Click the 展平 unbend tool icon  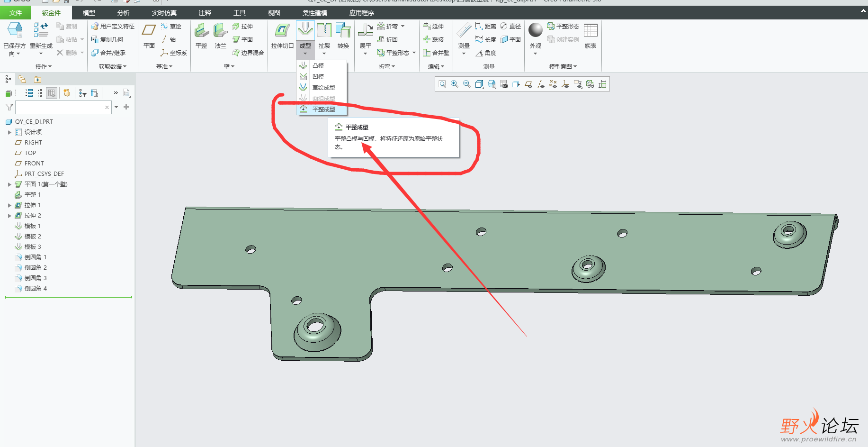point(365,30)
